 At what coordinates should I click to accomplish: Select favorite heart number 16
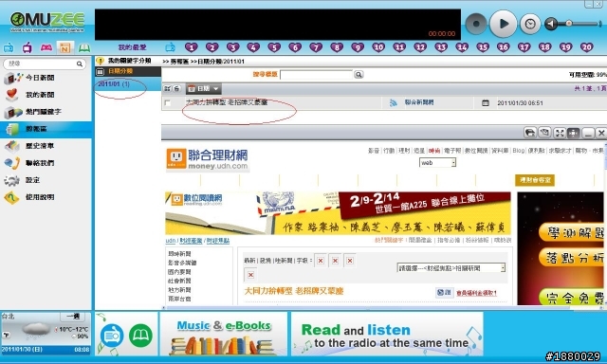click(x=504, y=47)
